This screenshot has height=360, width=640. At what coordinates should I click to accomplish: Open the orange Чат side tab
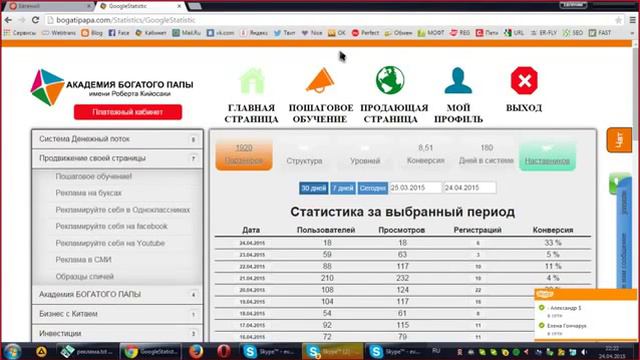[619, 140]
